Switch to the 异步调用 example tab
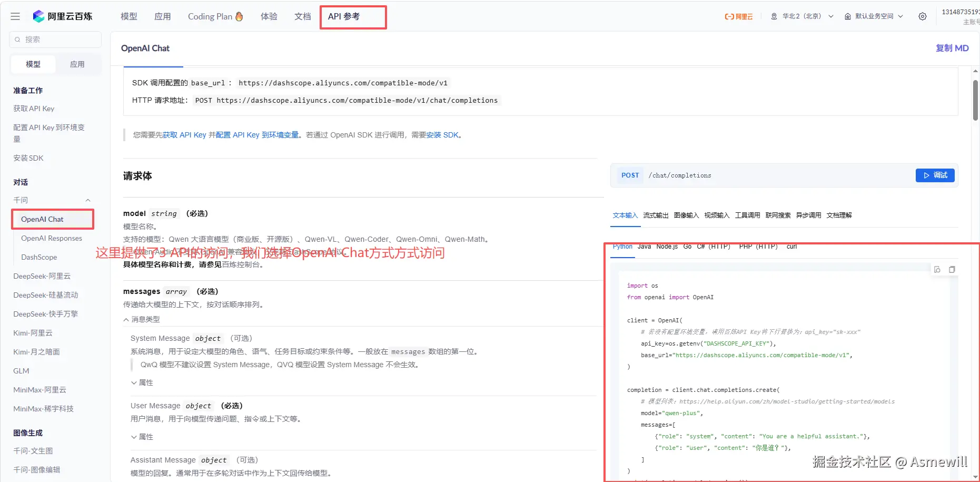 point(808,215)
